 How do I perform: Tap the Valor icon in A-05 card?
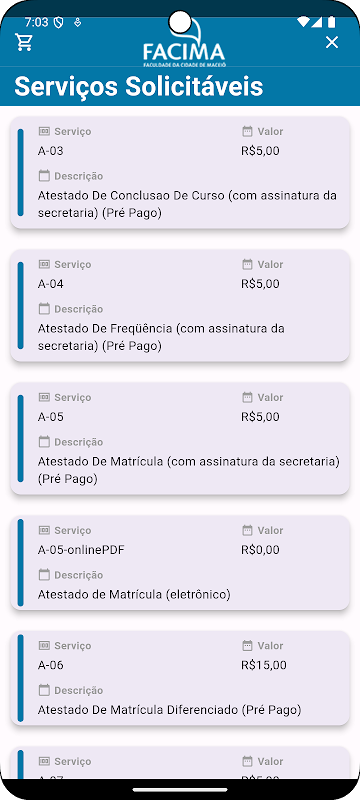pyautogui.click(x=247, y=397)
